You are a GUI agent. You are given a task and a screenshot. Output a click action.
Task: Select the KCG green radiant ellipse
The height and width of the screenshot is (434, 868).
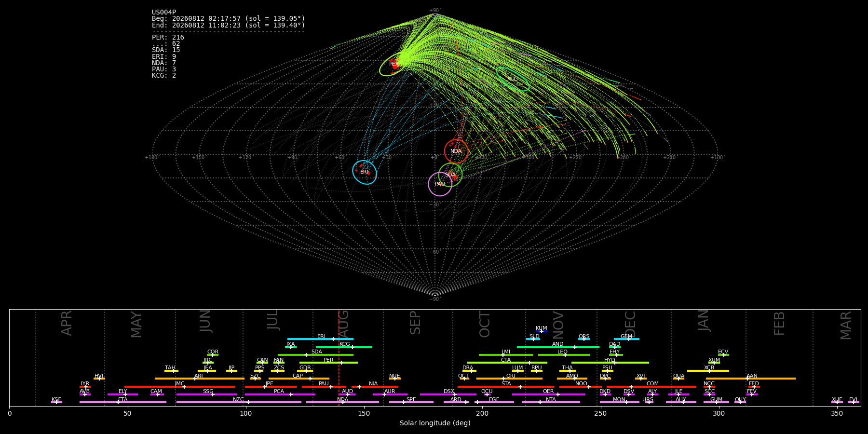513,79
